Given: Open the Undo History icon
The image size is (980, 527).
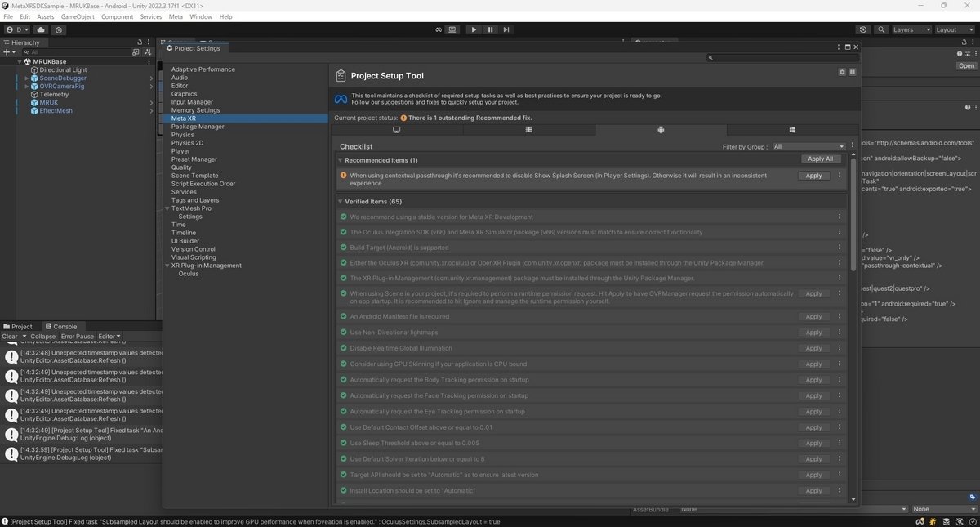Looking at the screenshot, I should pos(863,29).
